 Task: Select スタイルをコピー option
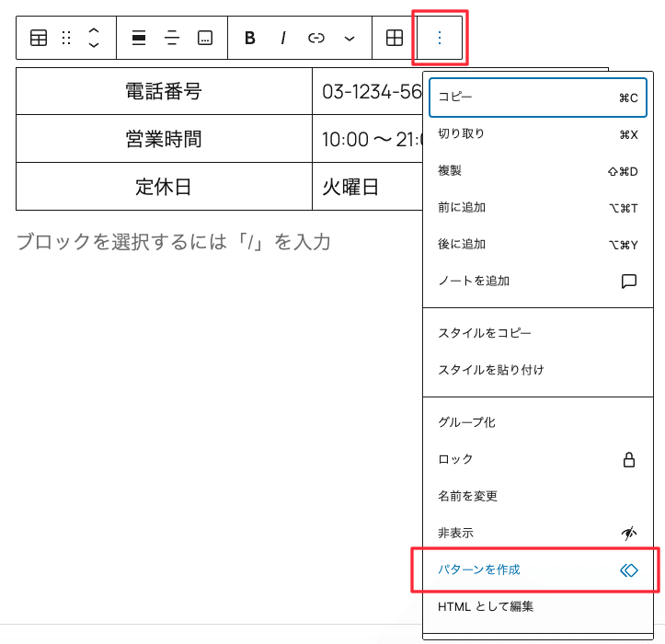coord(538,333)
